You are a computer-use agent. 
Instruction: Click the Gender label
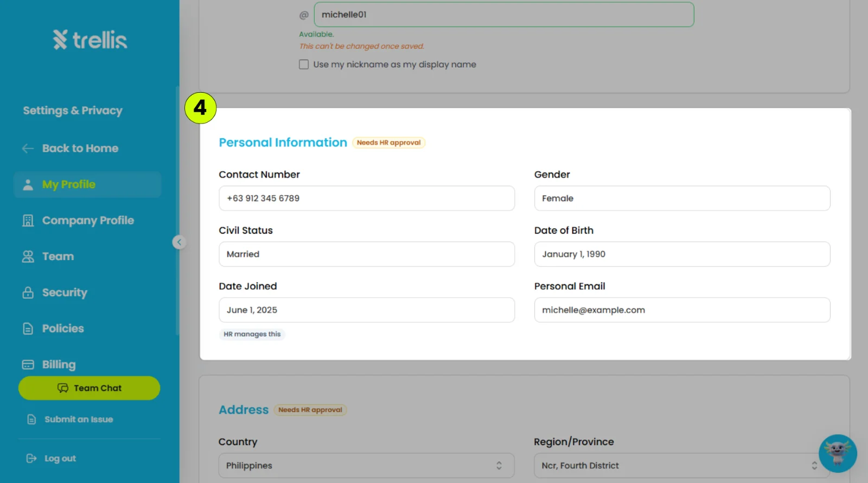pyautogui.click(x=552, y=175)
